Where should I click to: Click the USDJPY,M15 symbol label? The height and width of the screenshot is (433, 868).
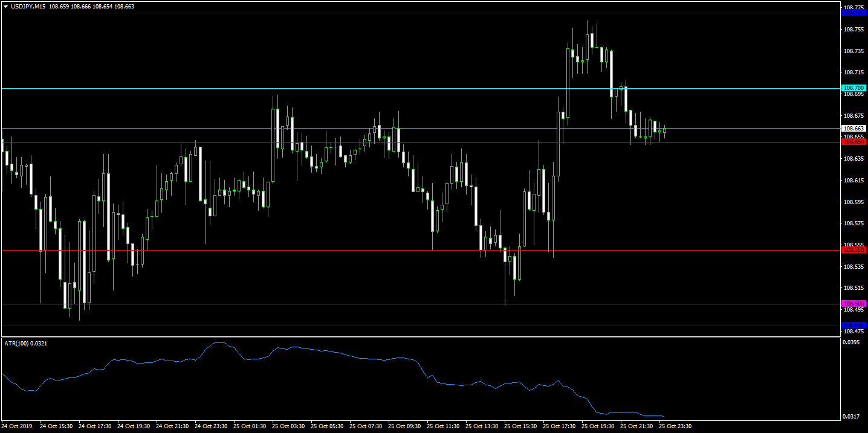27,7
